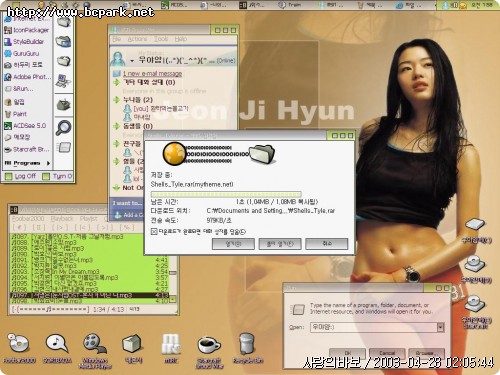Select the highlighted track 097 in playlist

point(89,295)
